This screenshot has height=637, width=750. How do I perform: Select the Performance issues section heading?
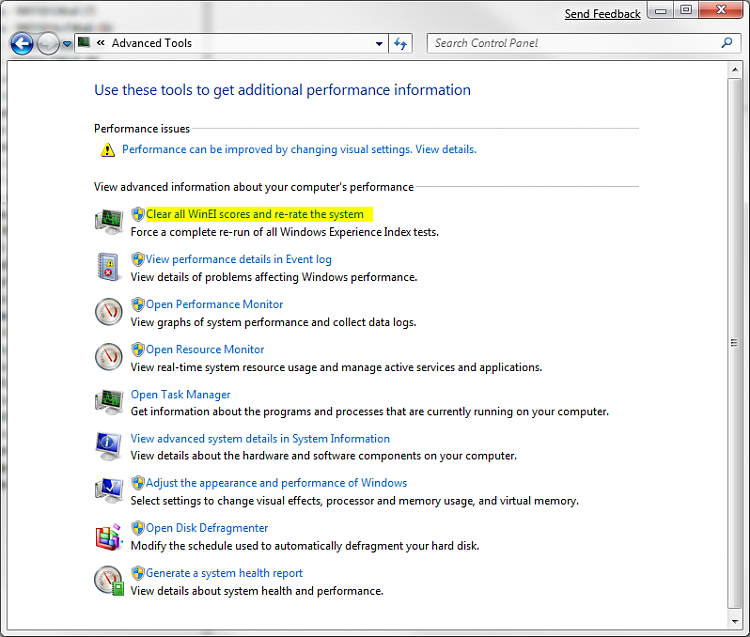click(x=142, y=129)
